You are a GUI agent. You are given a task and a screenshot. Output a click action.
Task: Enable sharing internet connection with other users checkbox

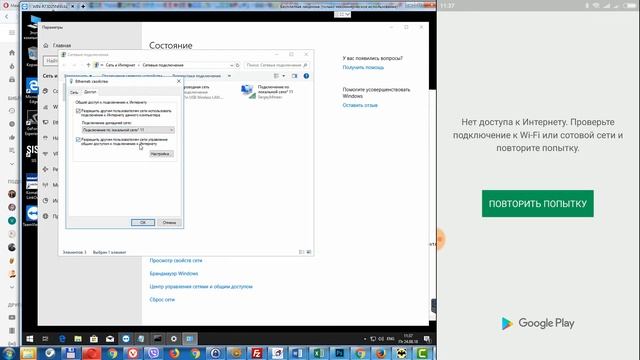[x=78, y=111]
